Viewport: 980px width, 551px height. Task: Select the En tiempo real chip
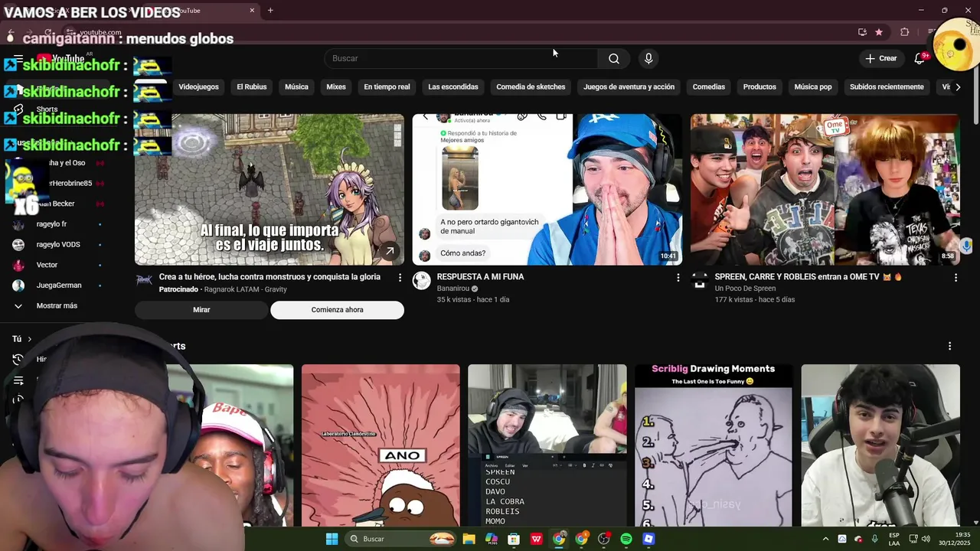[x=387, y=86]
